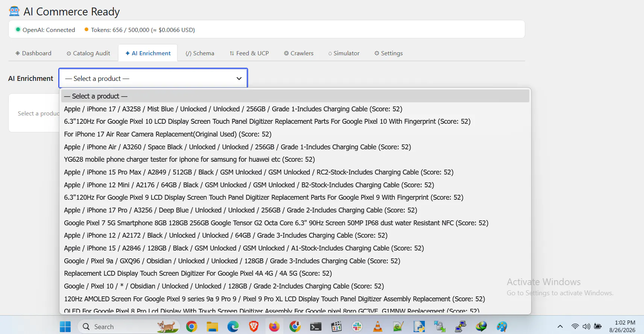Select iPhone 12 A2172 Black 64GB option

coord(295,235)
